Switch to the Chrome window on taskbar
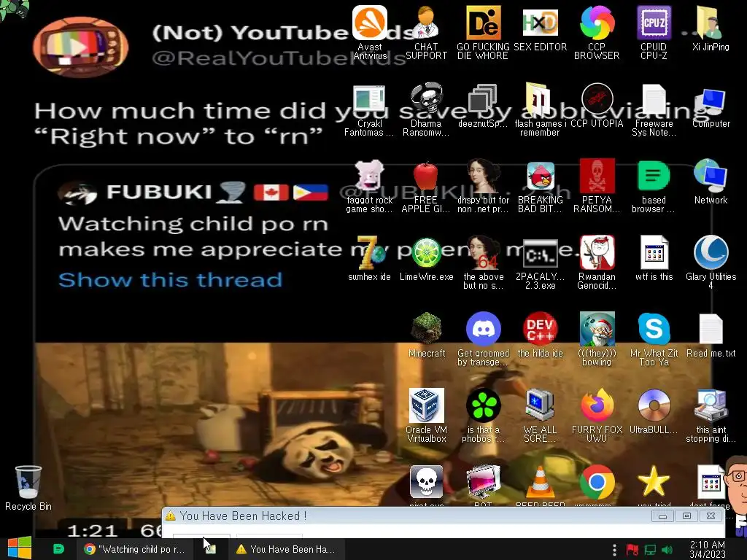Screen dimensions: 747x560 pyautogui.click(x=134, y=549)
